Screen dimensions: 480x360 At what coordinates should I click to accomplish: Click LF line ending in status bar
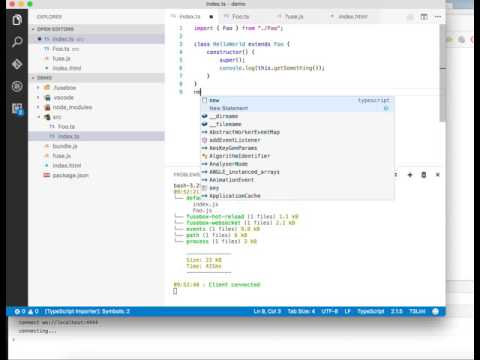347,311
